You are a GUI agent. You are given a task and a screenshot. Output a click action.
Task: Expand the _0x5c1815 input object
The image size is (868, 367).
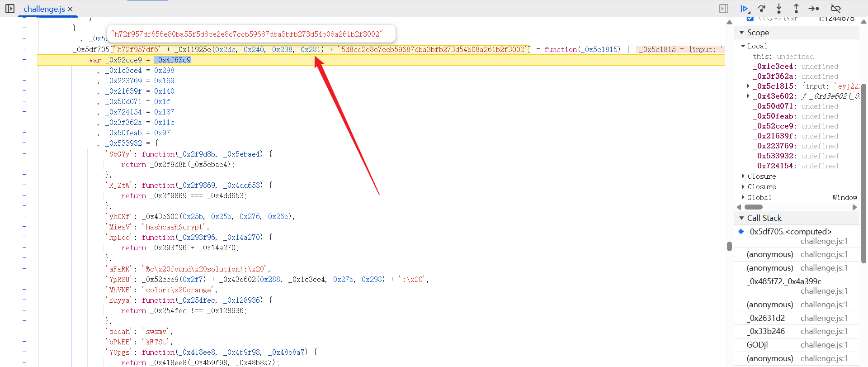tap(748, 86)
